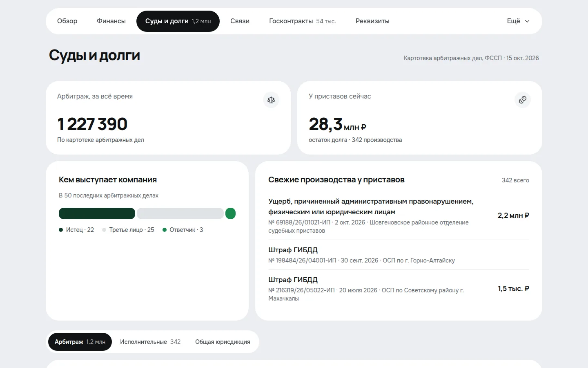This screenshot has width=588, height=368.
Task: Click the Картотека арбитражных дел, ФССП source note
Action: (471, 58)
